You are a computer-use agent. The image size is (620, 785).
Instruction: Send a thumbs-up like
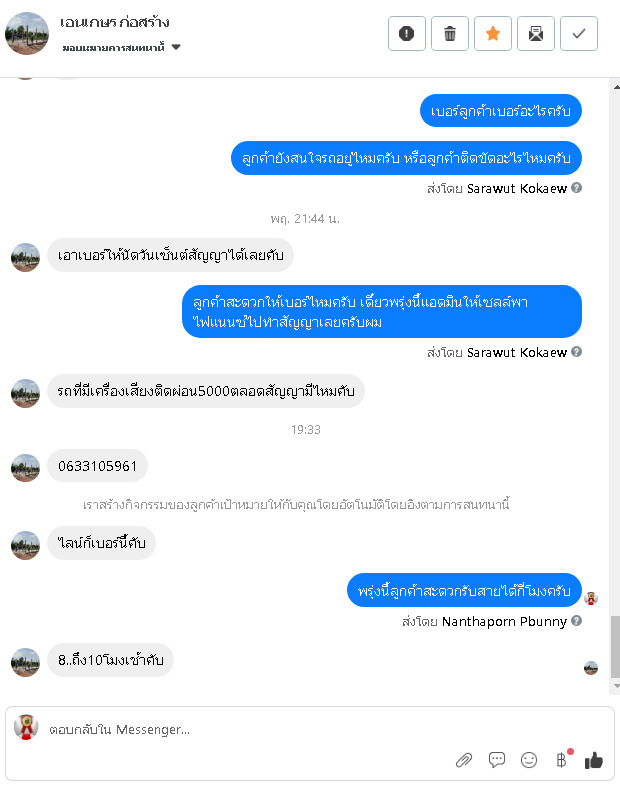point(594,760)
